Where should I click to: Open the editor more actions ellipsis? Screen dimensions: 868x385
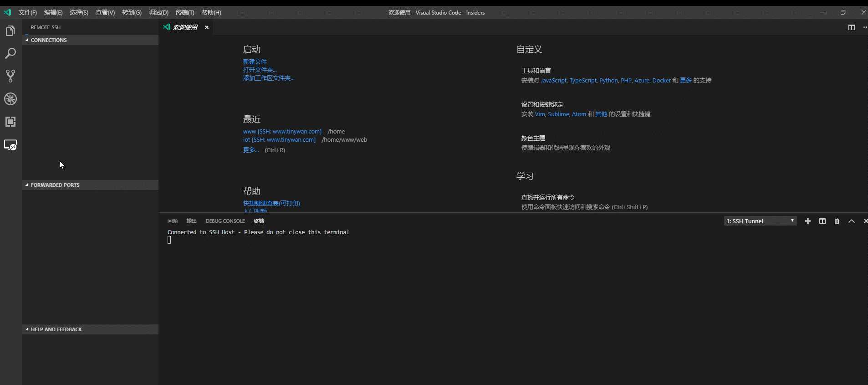[x=865, y=27]
